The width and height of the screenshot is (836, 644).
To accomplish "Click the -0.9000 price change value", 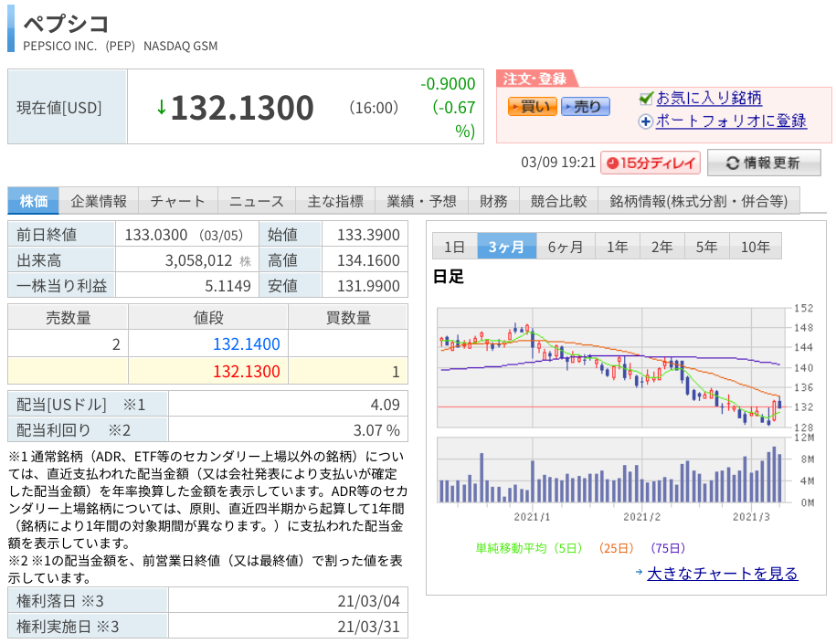I will tap(448, 84).
